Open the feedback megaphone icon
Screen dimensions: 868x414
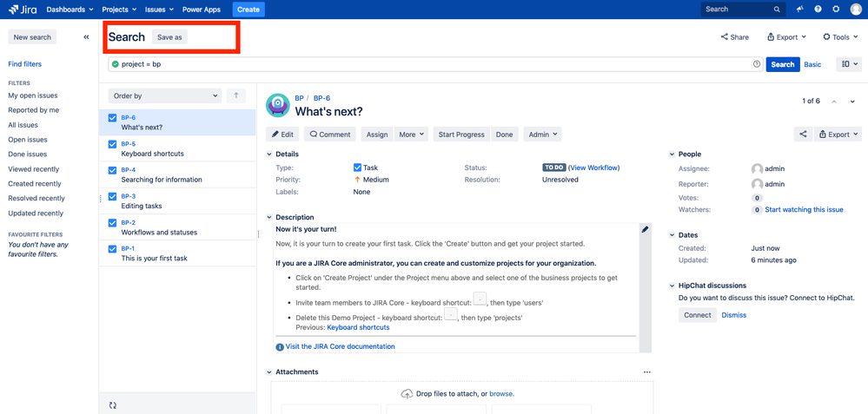(800, 10)
